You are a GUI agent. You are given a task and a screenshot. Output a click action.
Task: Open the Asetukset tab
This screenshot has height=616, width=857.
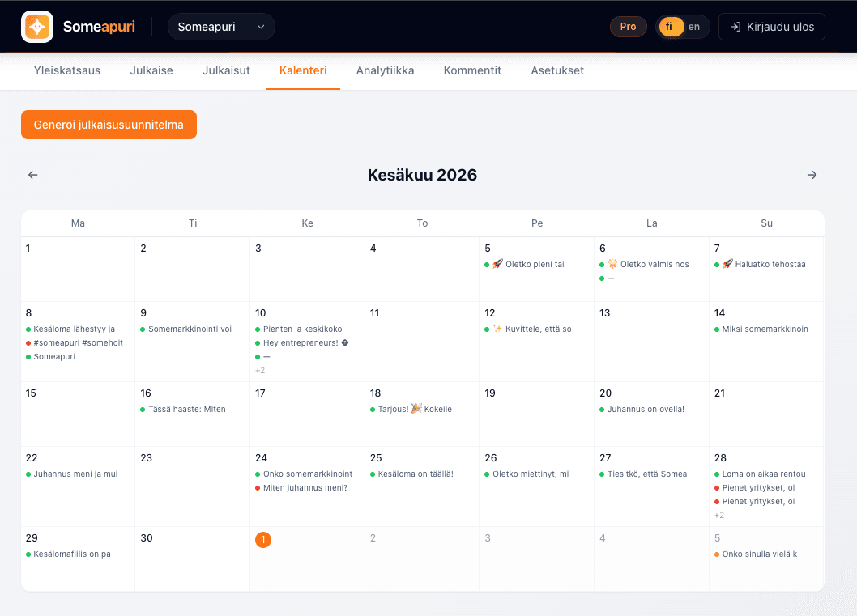[x=557, y=70]
